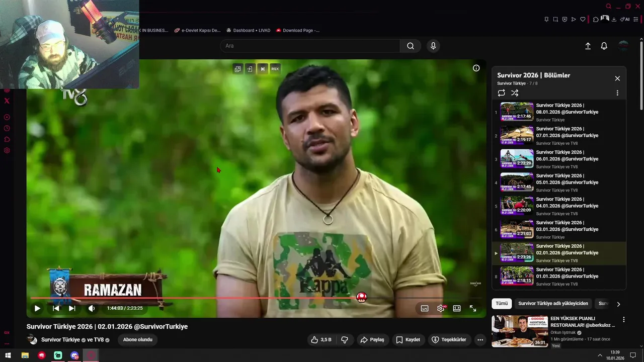This screenshot has width=644, height=362.
Task: Open Download Page bookmark
Action: point(298,30)
